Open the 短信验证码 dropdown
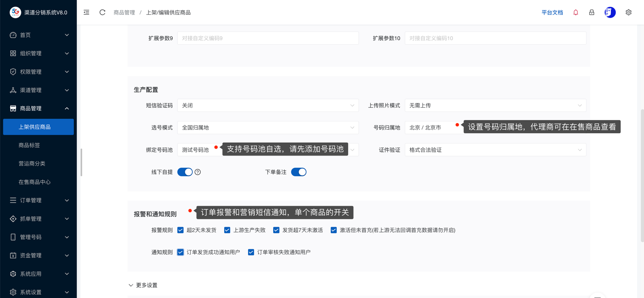Screen dimensions: 644x298 pyautogui.click(x=268, y=106)
